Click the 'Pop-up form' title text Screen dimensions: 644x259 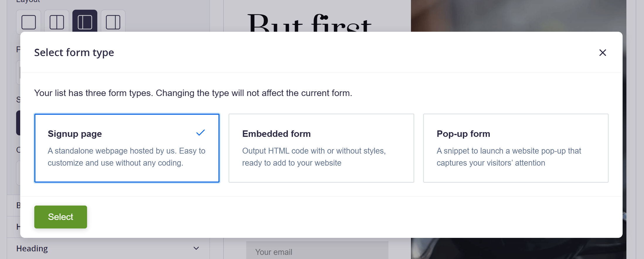tap(463, 134)
